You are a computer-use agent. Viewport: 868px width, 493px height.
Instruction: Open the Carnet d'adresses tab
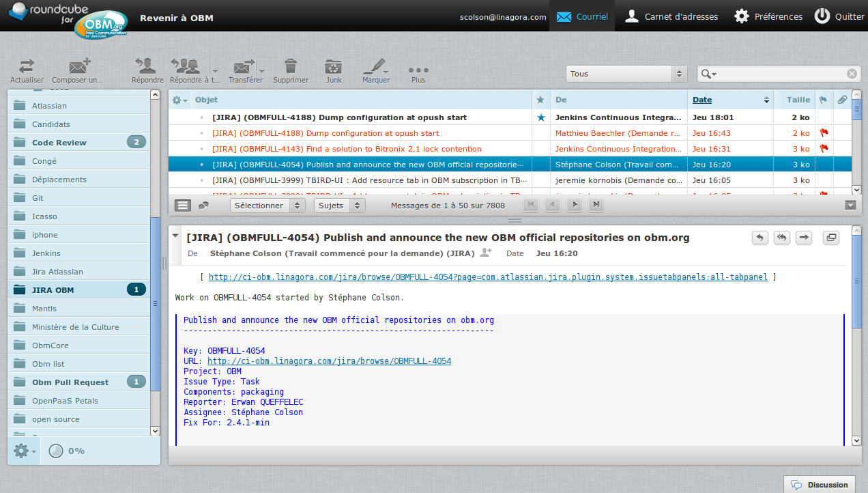[671, 16]
